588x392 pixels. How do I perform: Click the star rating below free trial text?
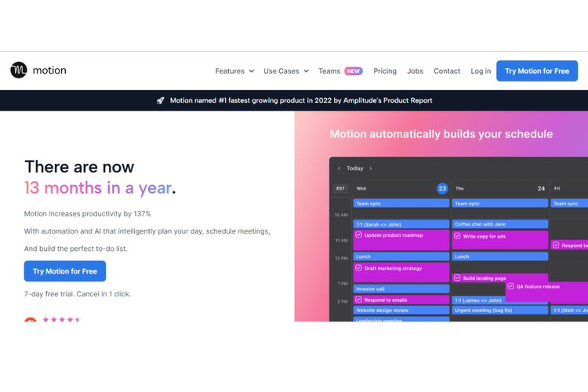[x=62, y=319]
